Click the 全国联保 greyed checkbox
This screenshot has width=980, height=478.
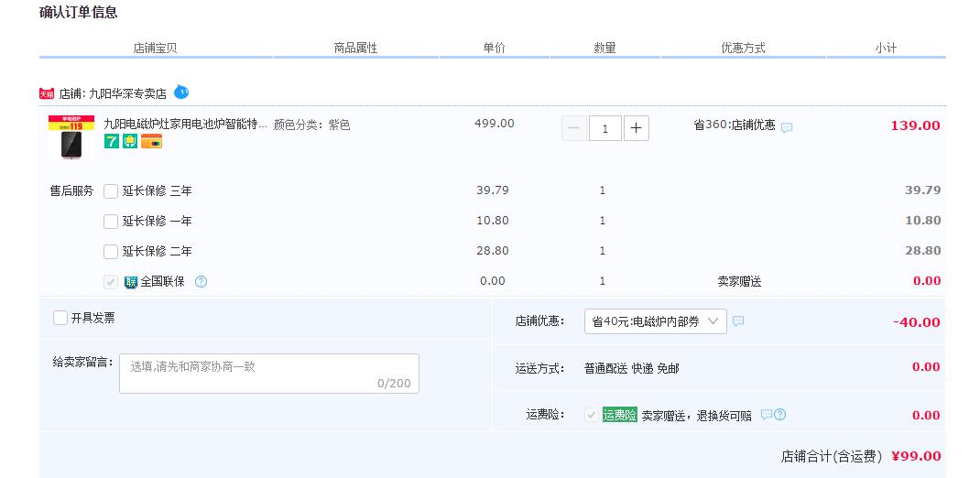(111, 282)
